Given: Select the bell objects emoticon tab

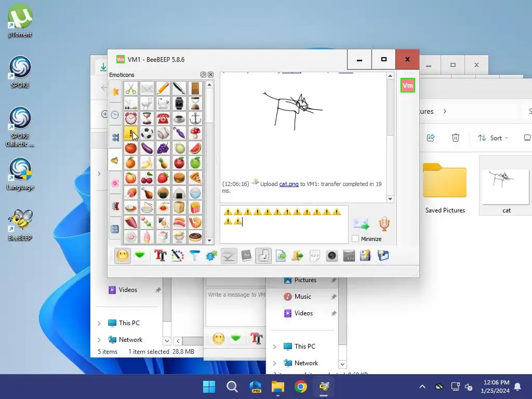Looking at the screenshot, I should coord(115,160).
